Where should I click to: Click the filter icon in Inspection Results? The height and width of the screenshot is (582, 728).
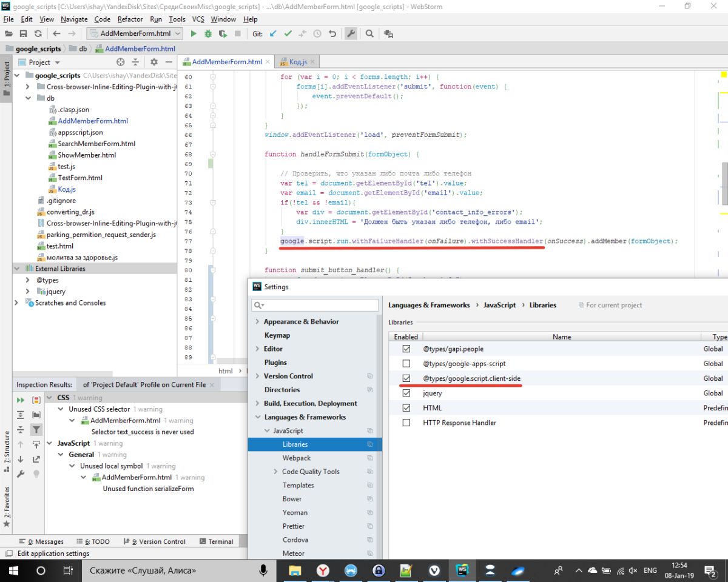pyautogui.click(x=36, y=430)
